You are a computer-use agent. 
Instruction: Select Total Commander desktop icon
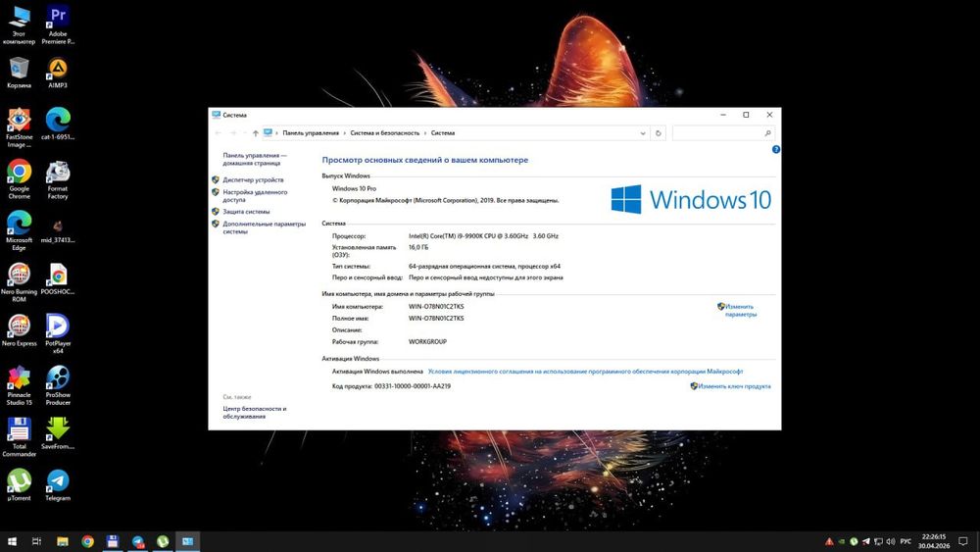19,437
